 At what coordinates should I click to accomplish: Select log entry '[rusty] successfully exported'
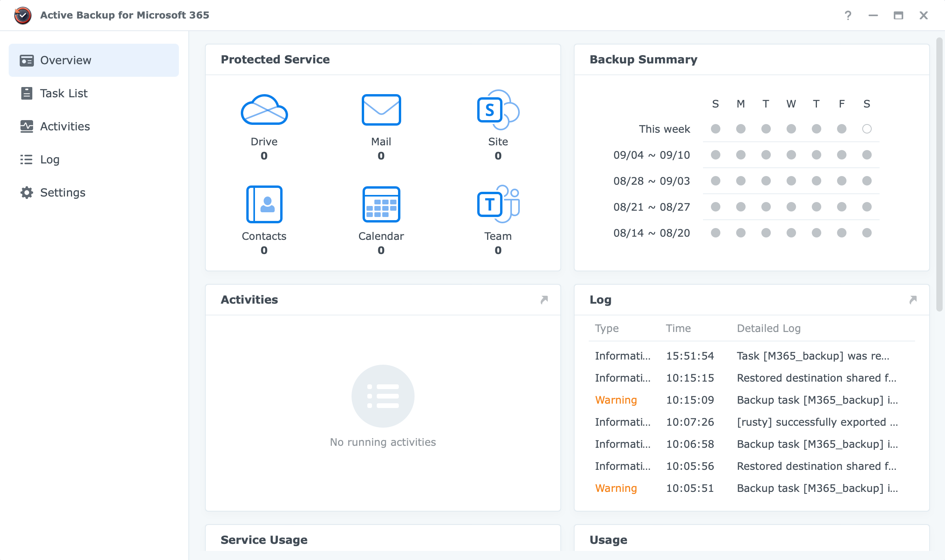point(752,422)
